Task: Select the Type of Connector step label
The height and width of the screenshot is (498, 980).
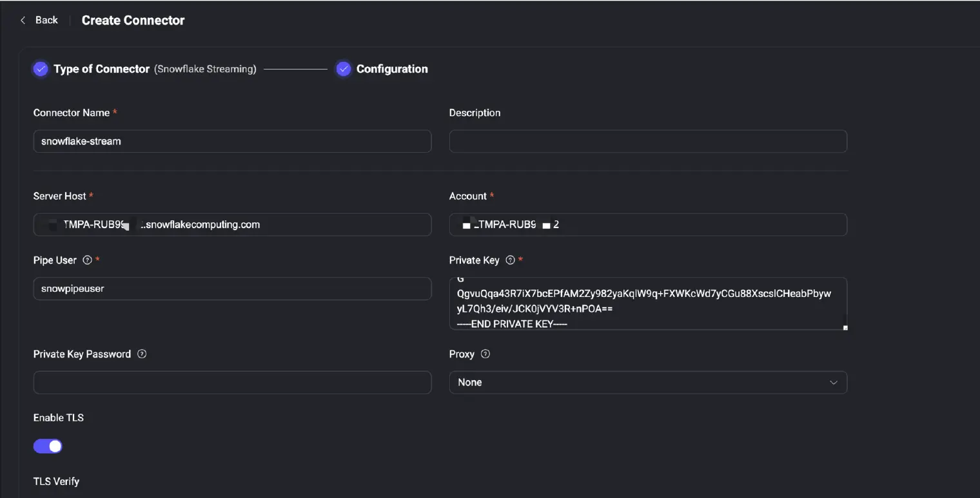Action: point(101,69)
